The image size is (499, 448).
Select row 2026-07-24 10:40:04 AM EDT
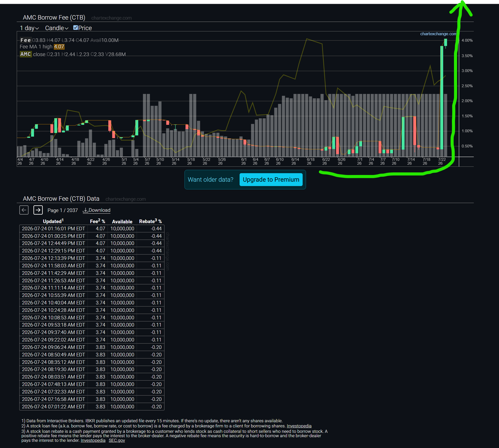click(x=92, y=302)
